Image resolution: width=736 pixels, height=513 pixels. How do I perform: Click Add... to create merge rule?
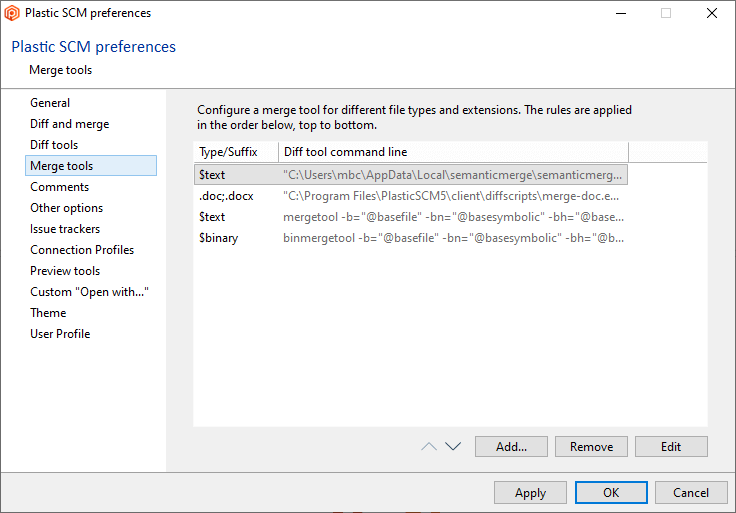coord(511,446)
